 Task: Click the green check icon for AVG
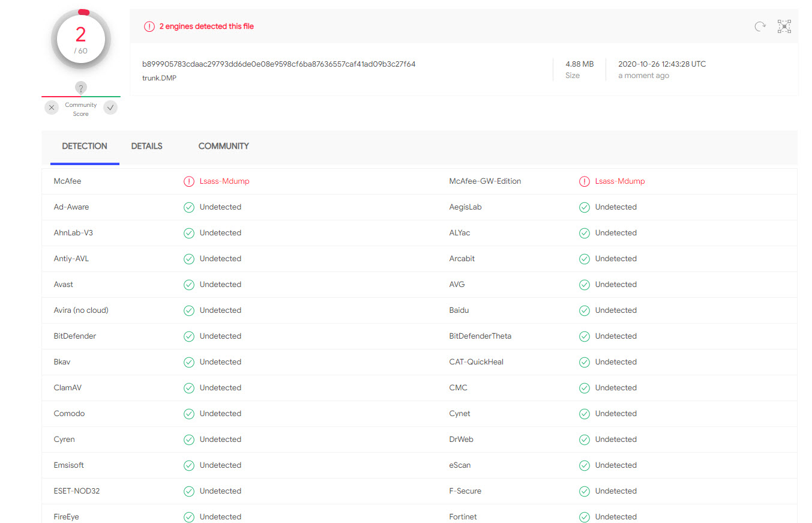pos(585,285)
